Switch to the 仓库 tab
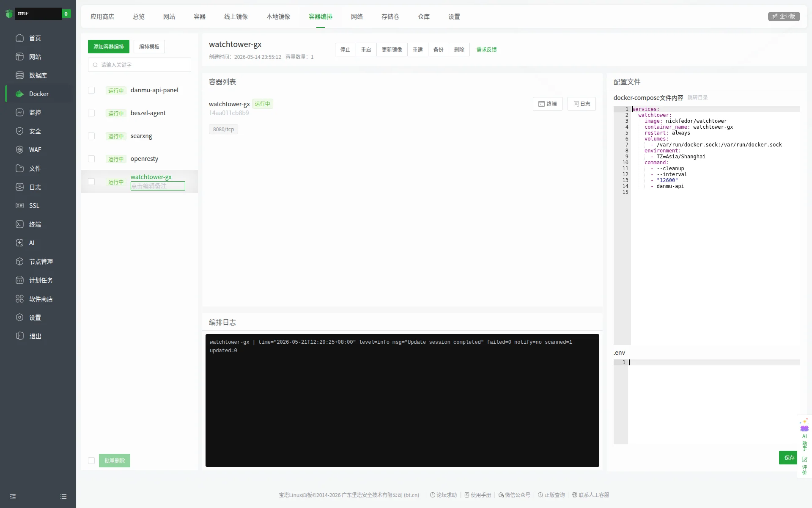Viewport: 812px width, 508px height. 424,17
